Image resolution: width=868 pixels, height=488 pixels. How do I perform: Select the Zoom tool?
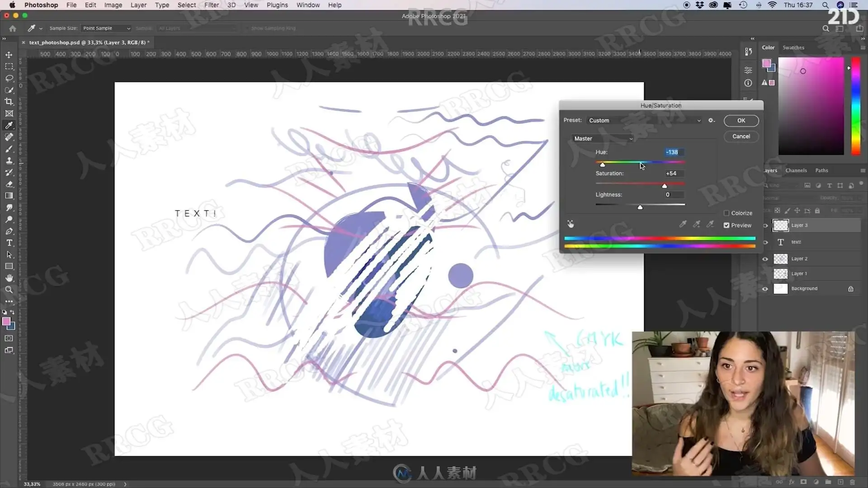pyautogui.click(x=9, y=290)
